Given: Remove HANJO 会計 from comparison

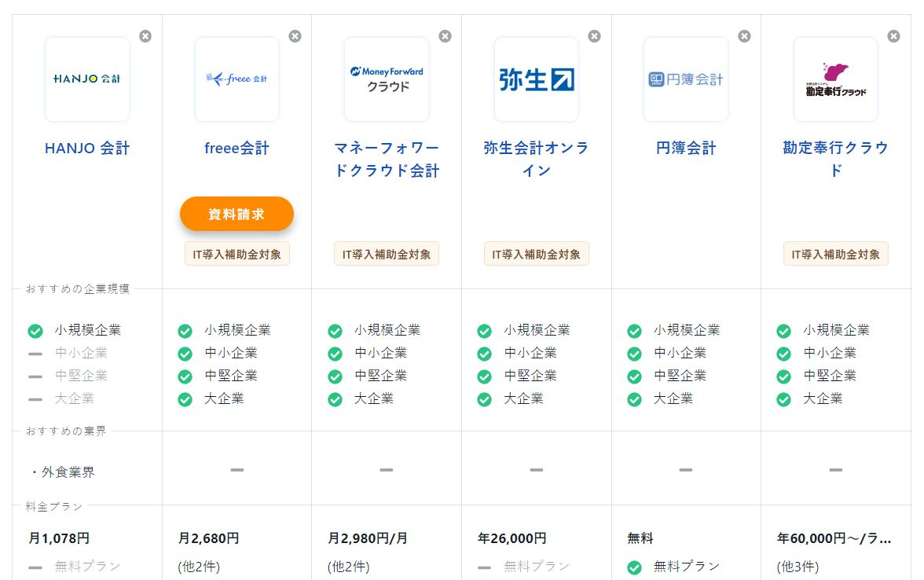Looking at the screenshot, I should point(145,36).
